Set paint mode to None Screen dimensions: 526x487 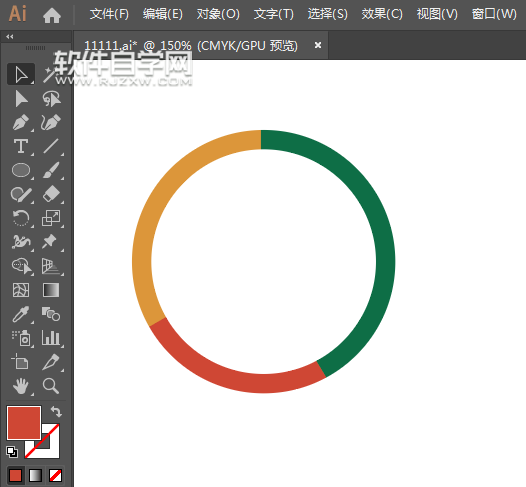coord(55,475)
